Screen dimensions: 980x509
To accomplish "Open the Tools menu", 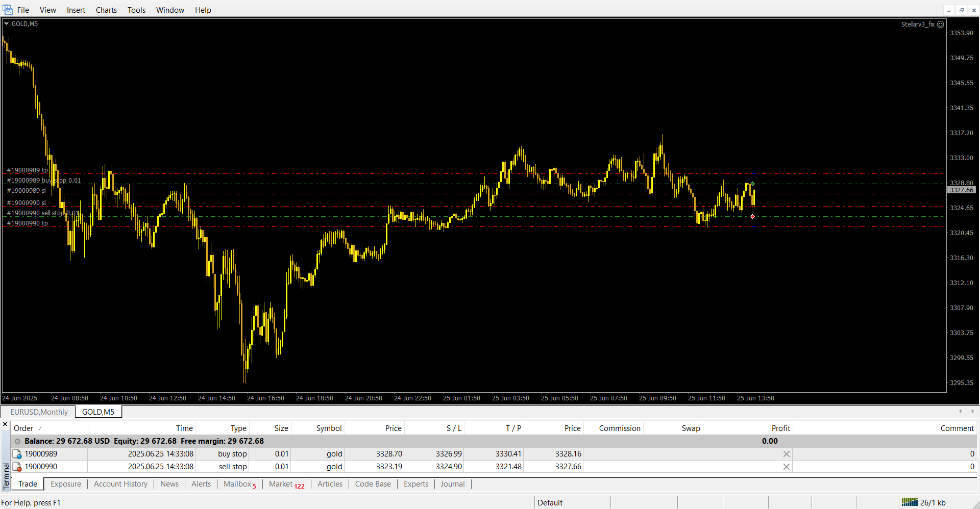I will click(136, 10).
